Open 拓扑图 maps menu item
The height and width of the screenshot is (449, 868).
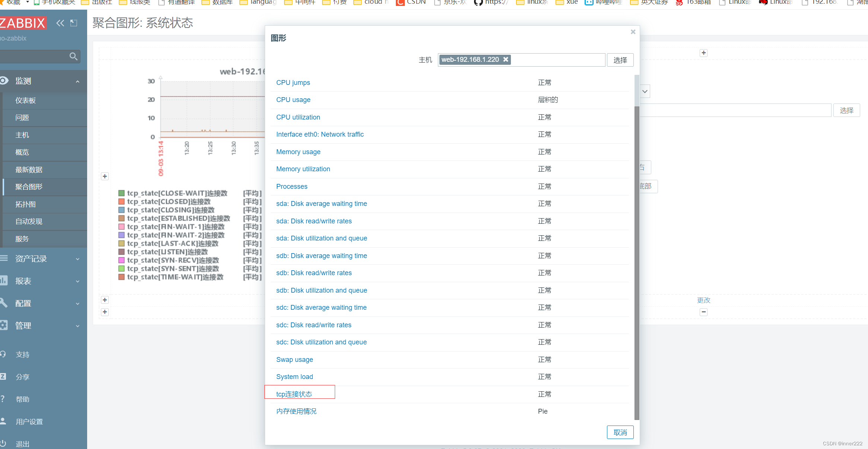[x=25, y=204]
